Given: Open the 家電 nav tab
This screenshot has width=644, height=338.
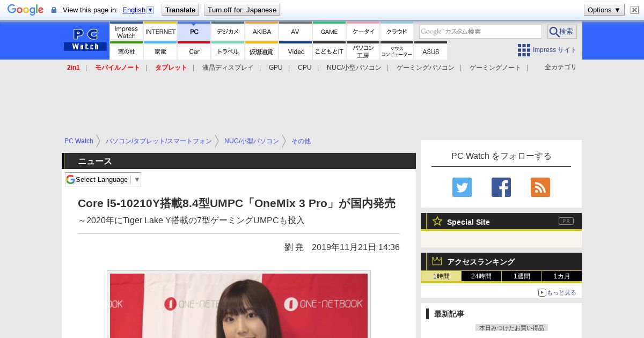Looking at the screenshot, I should [x=160, y=51].
